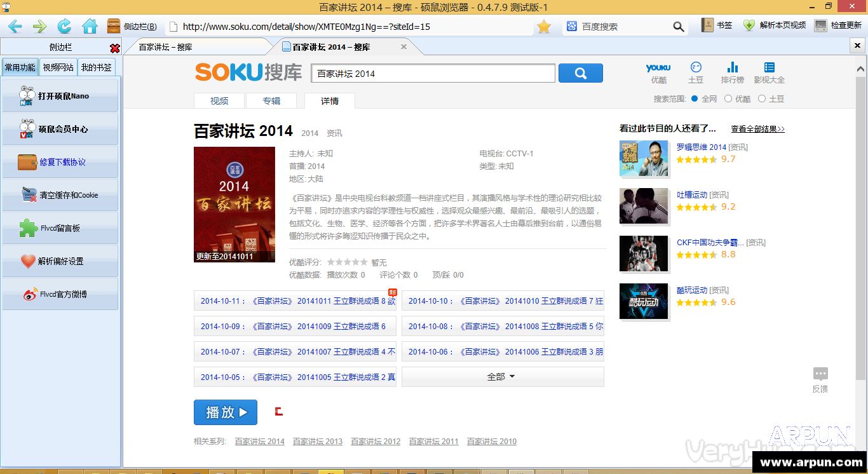Image resolution: width=868 pixels, height=474 pixels.
Task: Click the 罗辑思维 2014 video thumbnail
Action: (x=644, y=158)
